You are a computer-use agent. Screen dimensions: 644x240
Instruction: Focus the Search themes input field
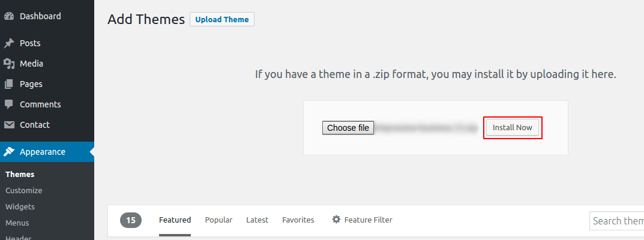(616, 221)
